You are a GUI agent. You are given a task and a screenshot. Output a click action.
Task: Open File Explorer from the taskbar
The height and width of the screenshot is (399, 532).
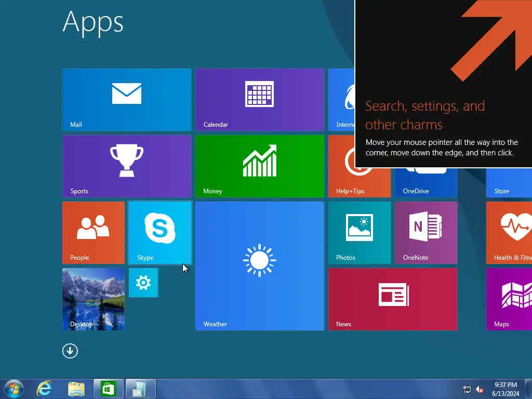(x=76, y=389)
